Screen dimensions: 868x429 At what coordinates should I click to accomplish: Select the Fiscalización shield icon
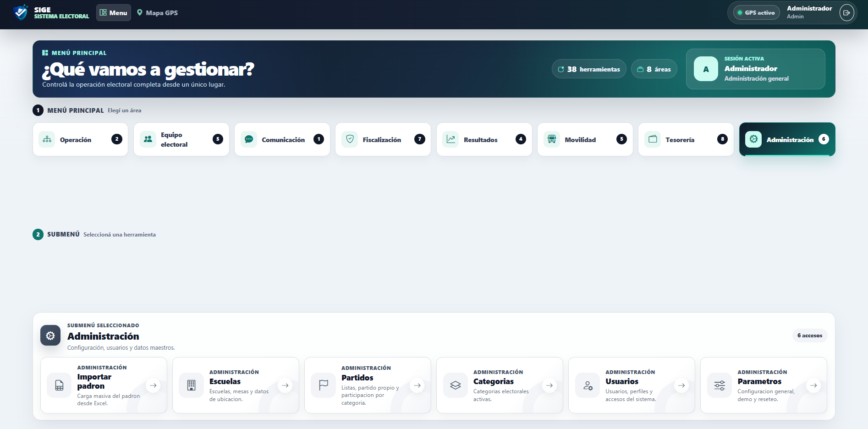click(350, 139)
